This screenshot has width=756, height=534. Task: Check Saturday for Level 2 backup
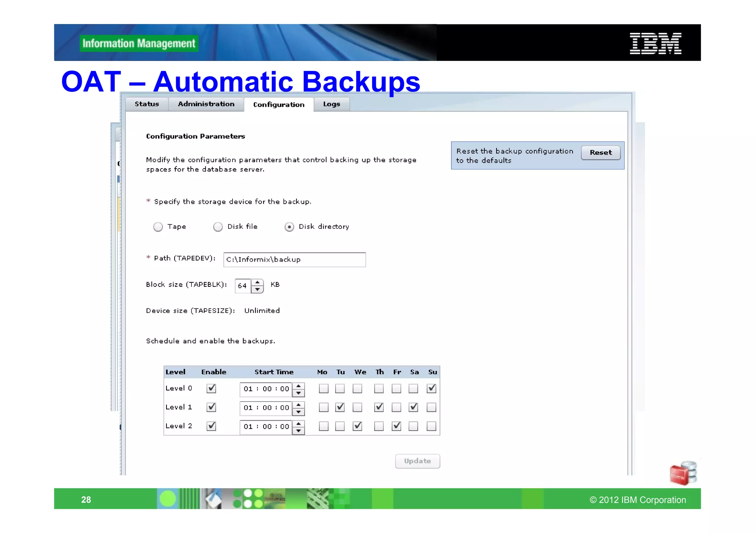click(x=413, y=426)
